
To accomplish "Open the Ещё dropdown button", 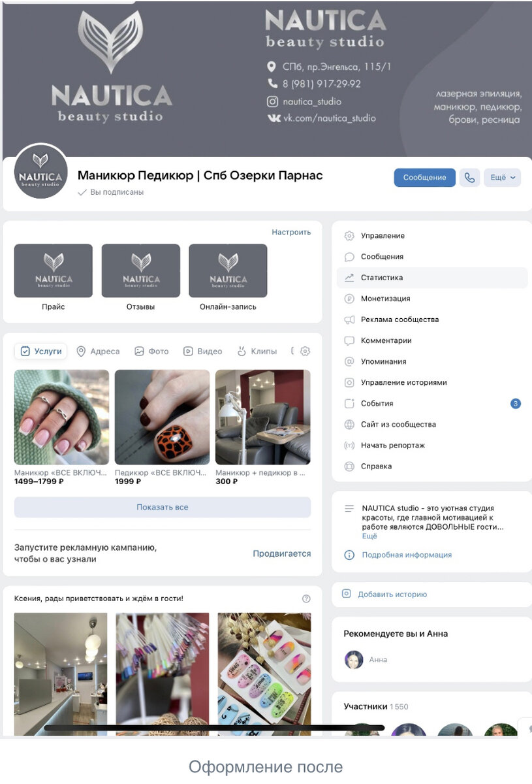I will coord(502,178).
